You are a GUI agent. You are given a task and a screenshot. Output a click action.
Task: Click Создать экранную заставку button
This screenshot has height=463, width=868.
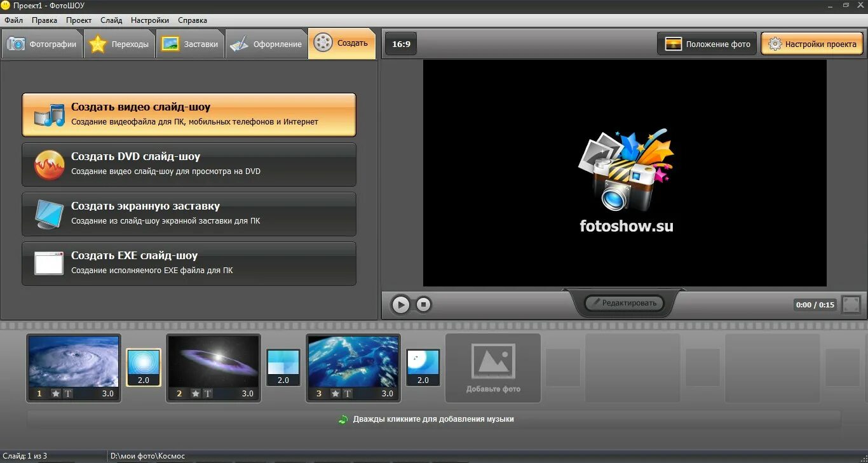tap(189, 214)
